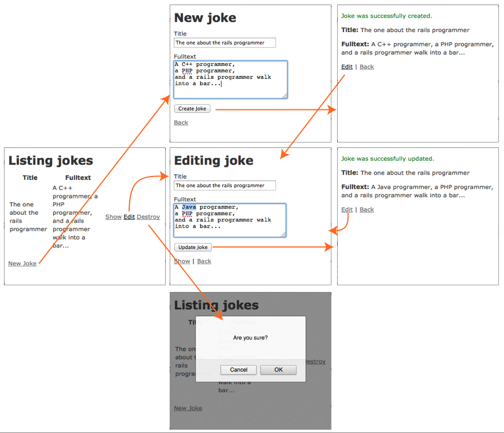Viewport: 504px width, 433px height.
Task: Open the New Joke link on Listing jokes
Action: click(x=22, y=263)
